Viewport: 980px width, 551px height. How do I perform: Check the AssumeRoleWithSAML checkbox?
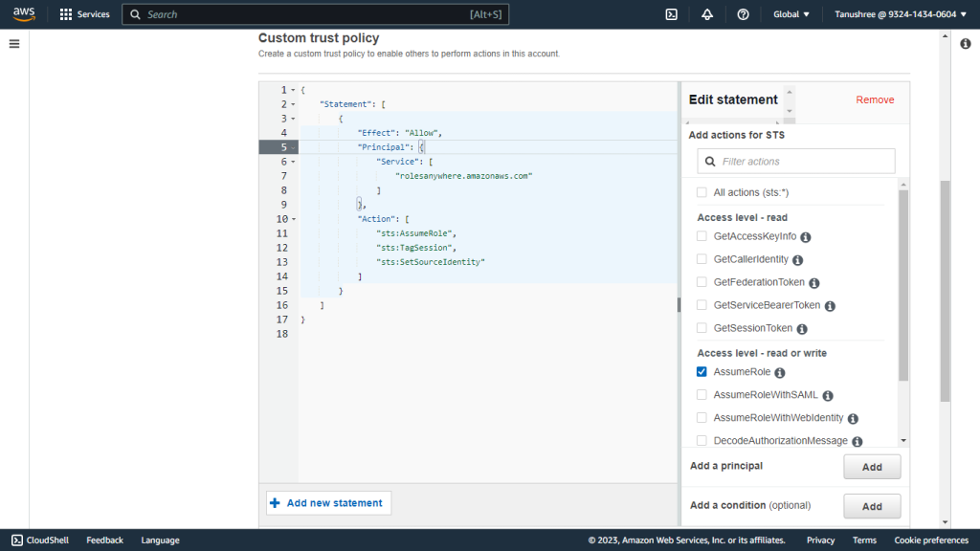[702, 395]
